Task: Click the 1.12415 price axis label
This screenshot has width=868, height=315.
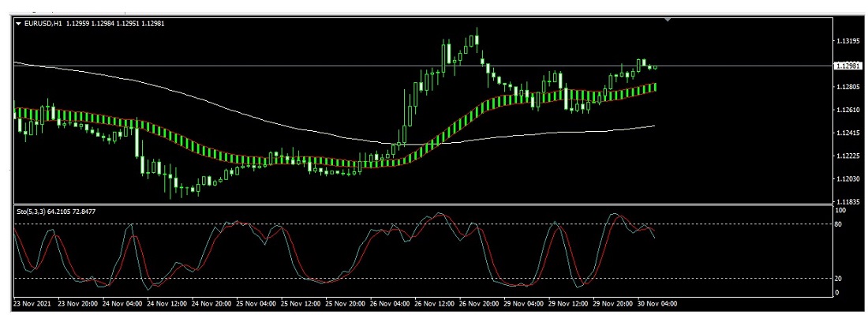Action: pos(847,133)
